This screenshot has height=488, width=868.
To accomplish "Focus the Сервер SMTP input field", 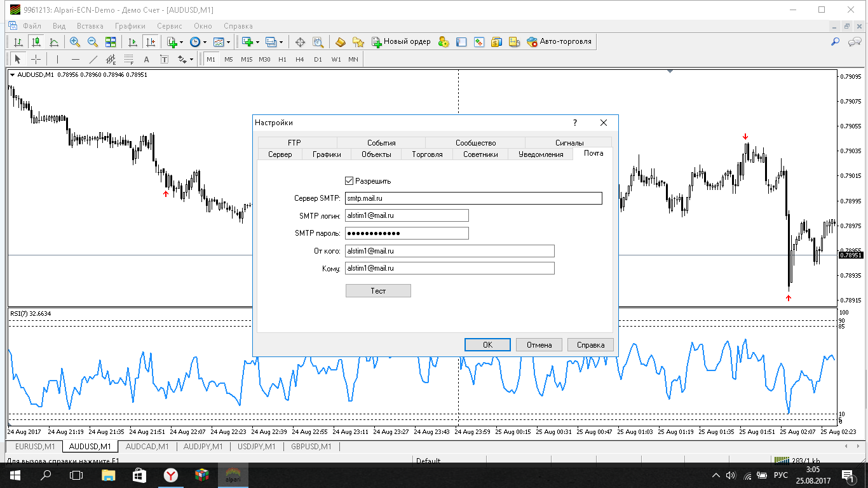I will [473, 198].
